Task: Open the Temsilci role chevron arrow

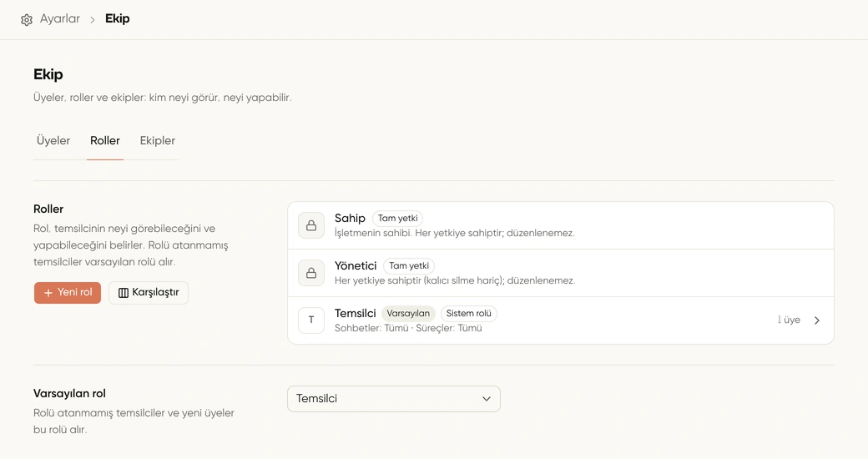Action: pyautogui.click(x=817, y=320)
